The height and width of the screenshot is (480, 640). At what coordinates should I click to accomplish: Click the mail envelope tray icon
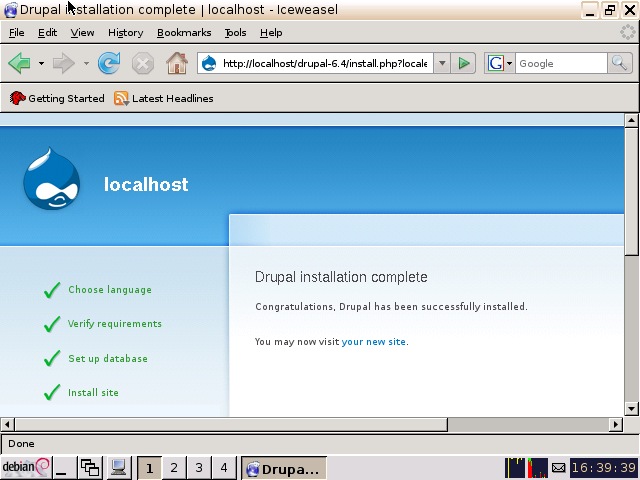(x=558, y=468)
